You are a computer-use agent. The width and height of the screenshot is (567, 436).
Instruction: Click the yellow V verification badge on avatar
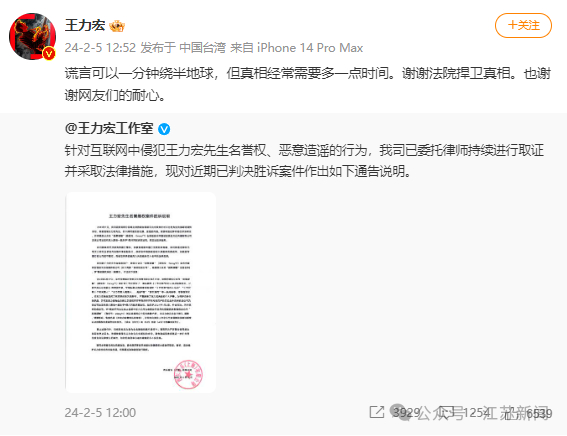coord(49,54)
